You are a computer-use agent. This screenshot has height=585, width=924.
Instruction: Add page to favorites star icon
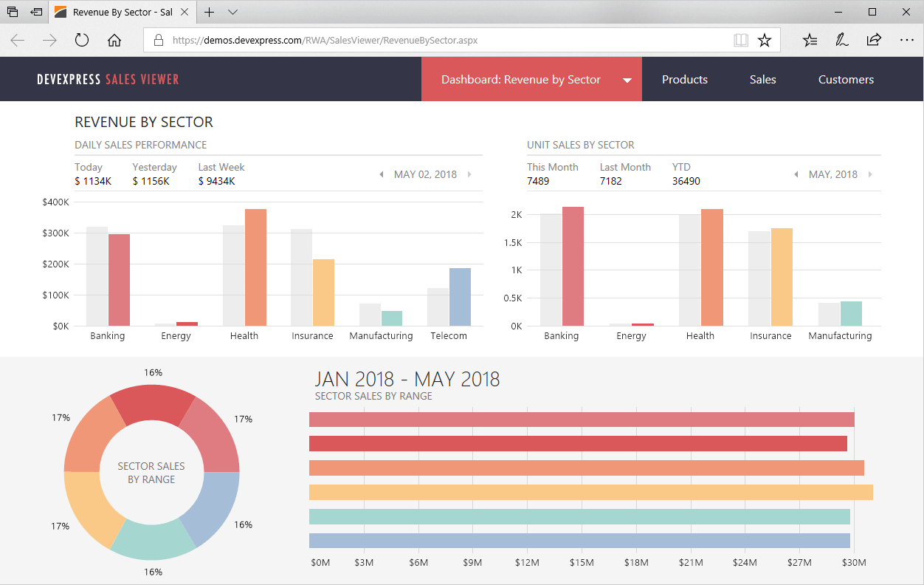(x=765, y=41)
